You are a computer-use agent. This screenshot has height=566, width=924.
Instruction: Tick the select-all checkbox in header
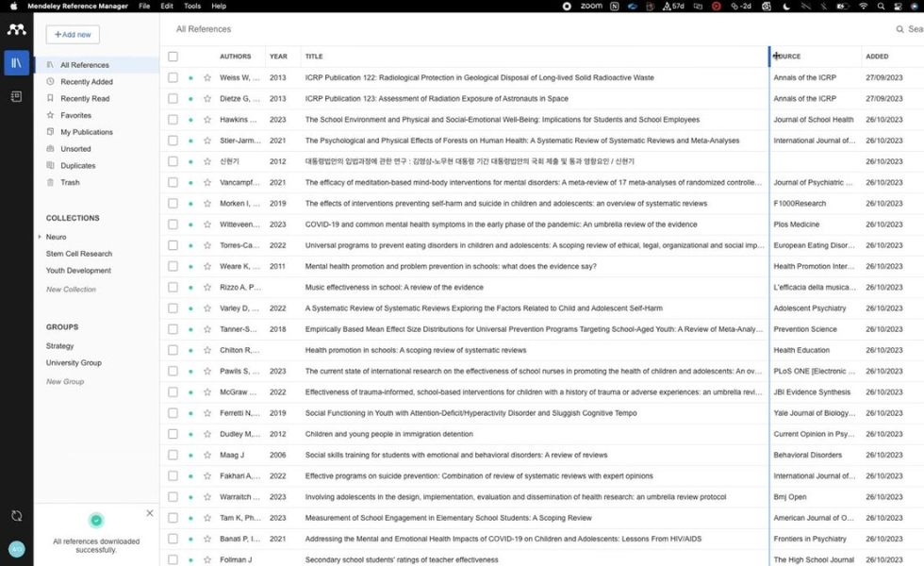[x=173, y=57]
